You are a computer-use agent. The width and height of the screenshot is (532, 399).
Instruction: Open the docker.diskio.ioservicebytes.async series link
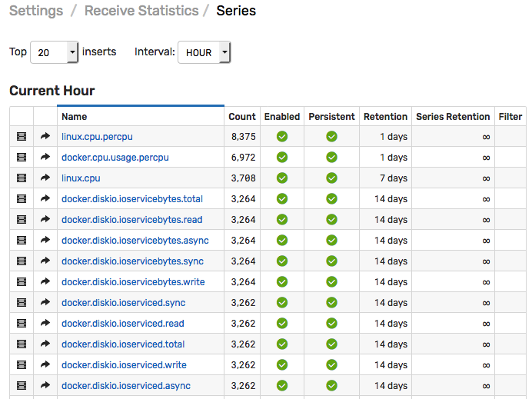click(135, 241)
